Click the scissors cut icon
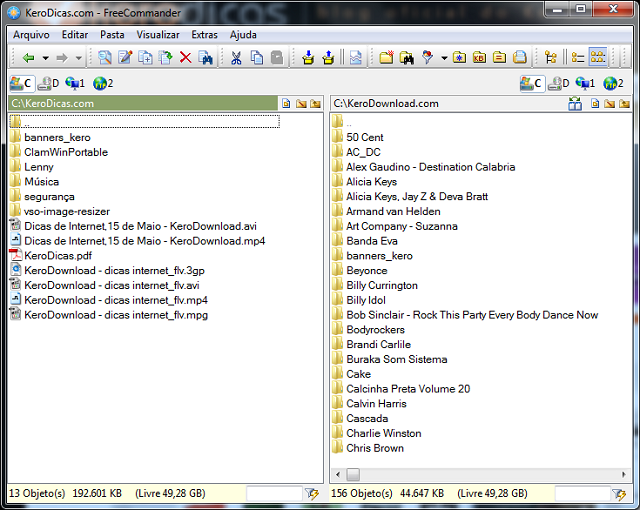Image resolution: width=640 pixels, height=510 pixels. (x=236, y=58)
